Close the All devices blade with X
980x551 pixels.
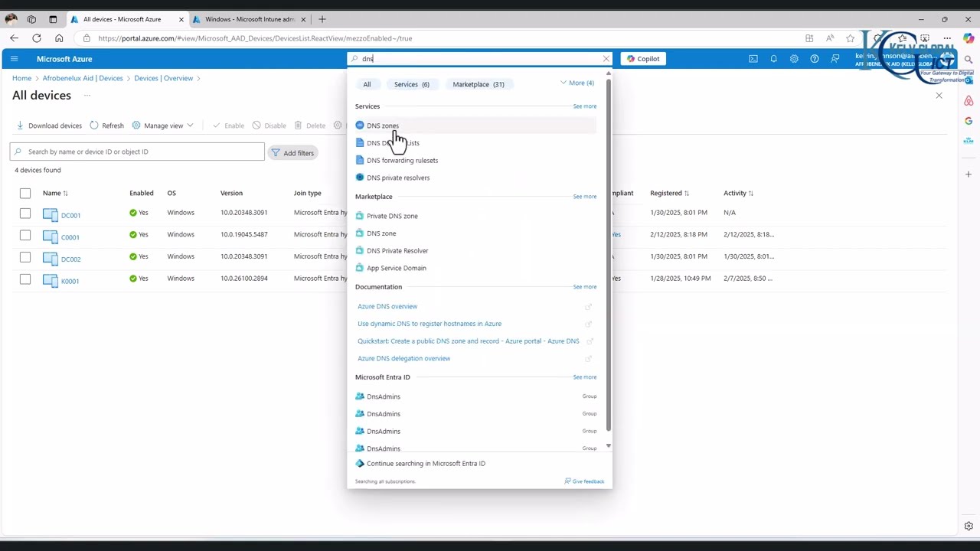939,96
